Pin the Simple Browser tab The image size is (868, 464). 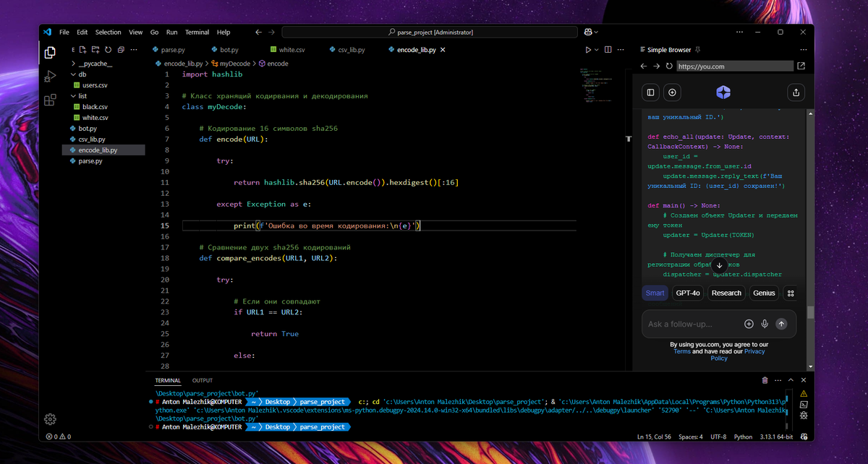tap(698, 50)
